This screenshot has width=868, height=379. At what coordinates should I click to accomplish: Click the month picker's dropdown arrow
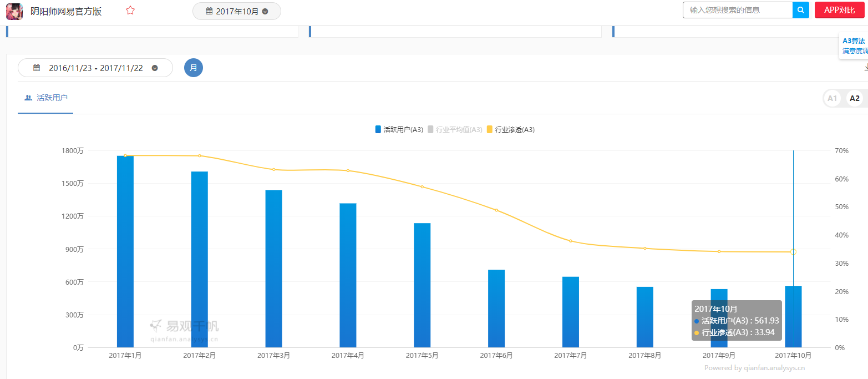[x=265, y=11]
